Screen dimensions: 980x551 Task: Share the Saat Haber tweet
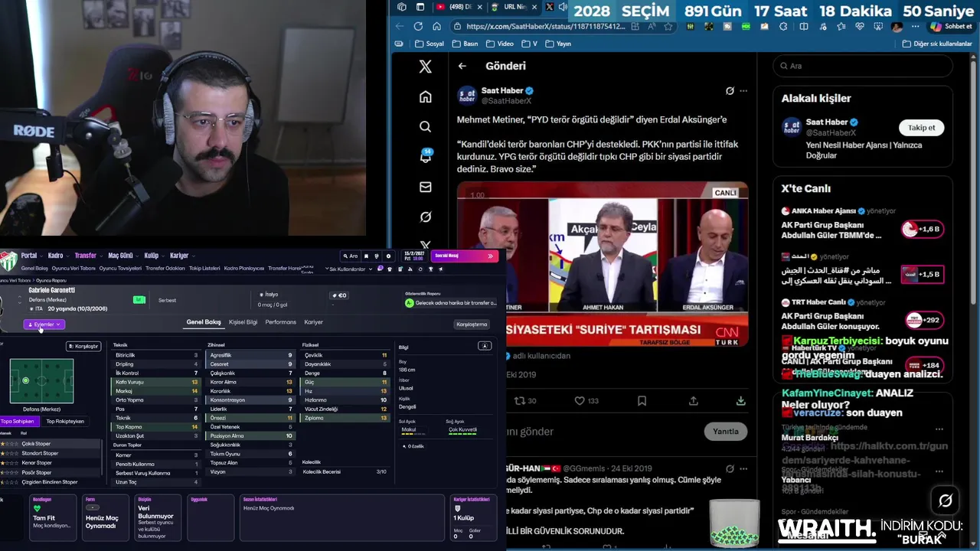[693, 400]
